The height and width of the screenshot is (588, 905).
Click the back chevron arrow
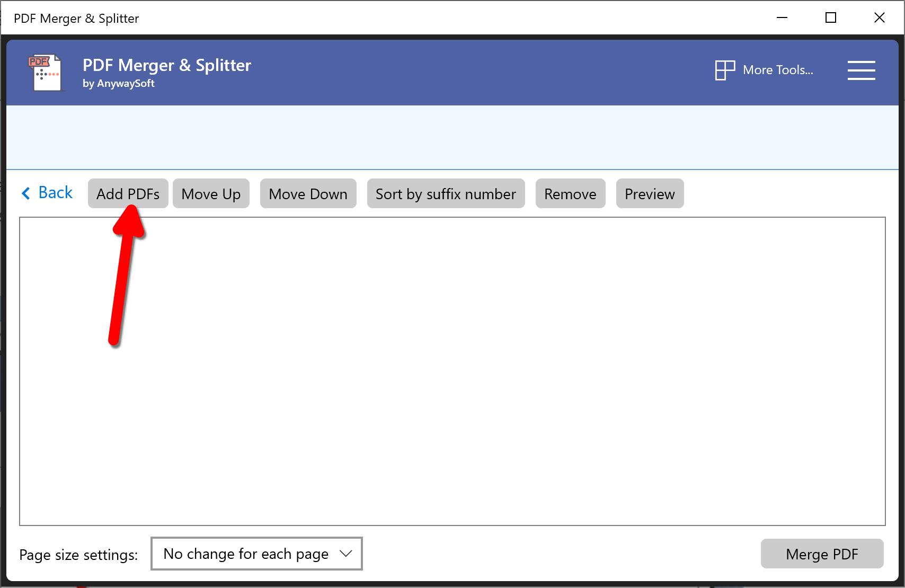coord(25,193)
